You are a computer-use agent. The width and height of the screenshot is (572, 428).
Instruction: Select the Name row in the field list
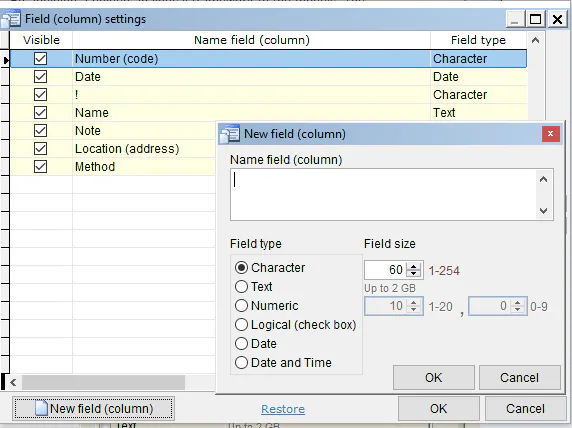[268, 113]
